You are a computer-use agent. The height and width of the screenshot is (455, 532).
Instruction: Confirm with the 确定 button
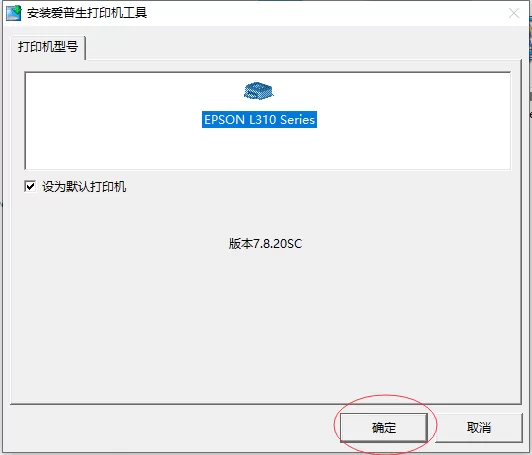383,428
